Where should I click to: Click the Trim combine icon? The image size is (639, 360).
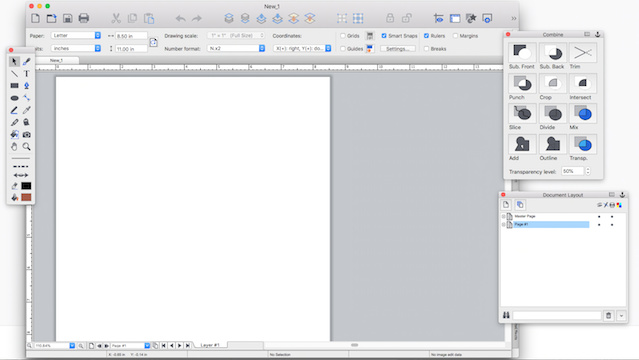[x=583, y=53]
